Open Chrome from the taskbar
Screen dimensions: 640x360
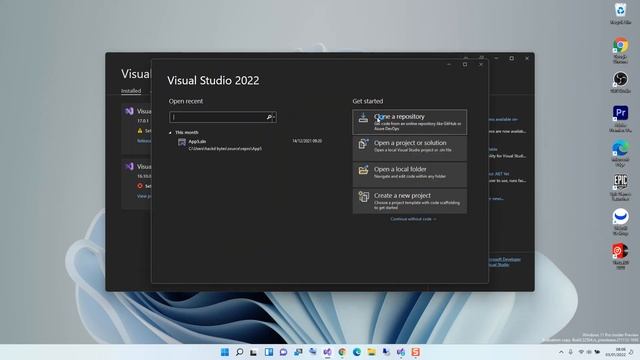pos(342,352)
